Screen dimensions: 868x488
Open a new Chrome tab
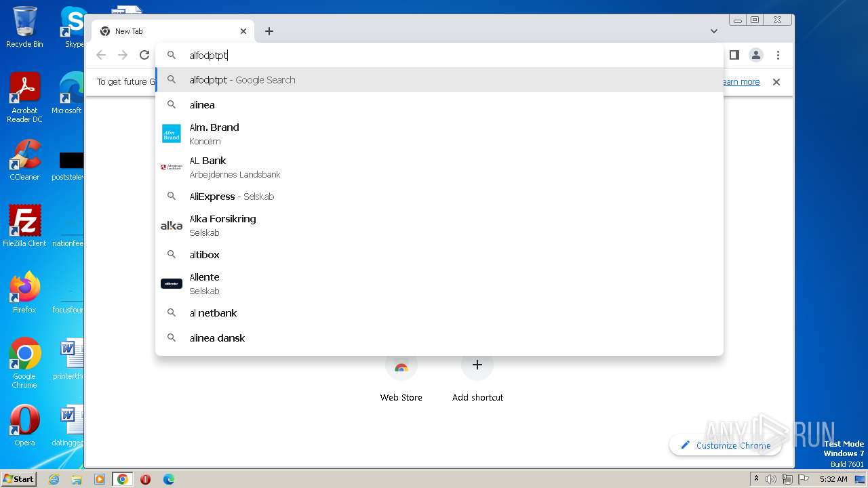[269, 31]
